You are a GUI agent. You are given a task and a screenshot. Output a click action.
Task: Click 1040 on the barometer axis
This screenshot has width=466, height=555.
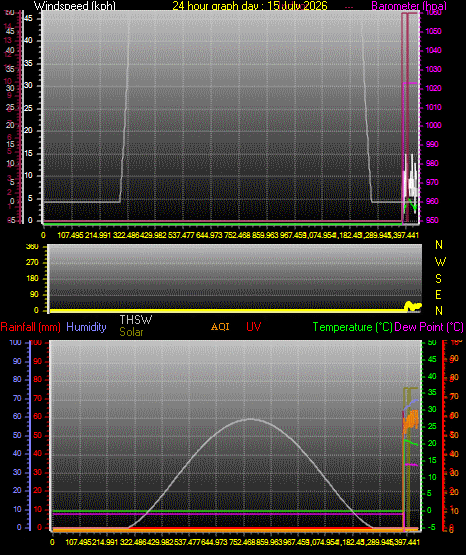433,50
